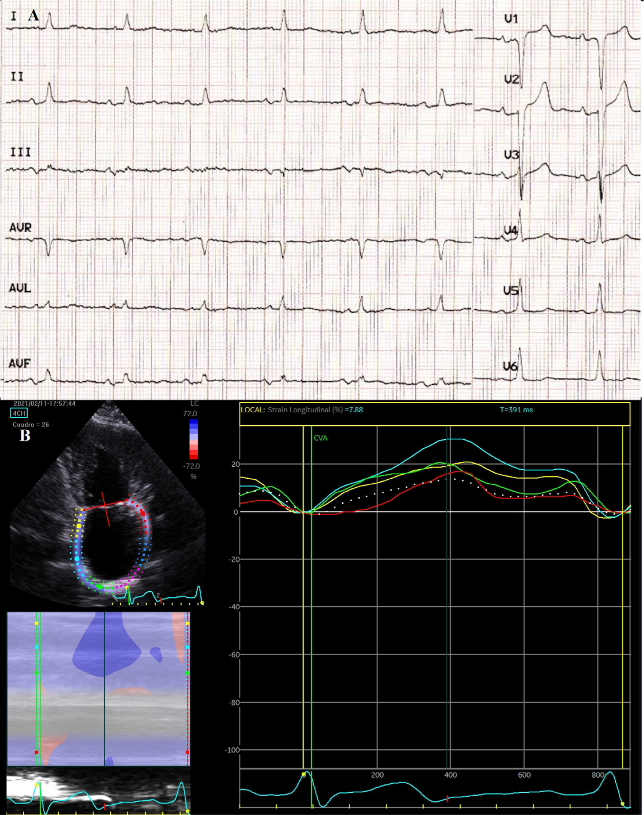Select the Cuadro = 26 frame label

pyautogui.click(x=31, y=425)
